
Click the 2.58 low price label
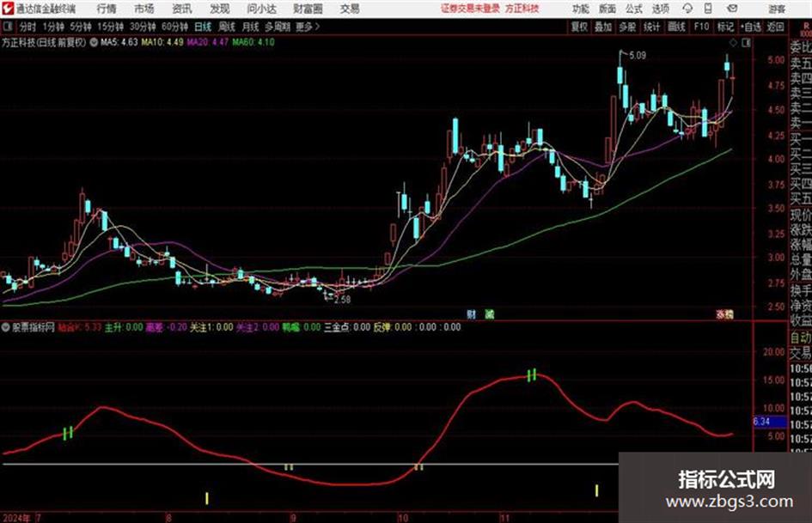[x=343, y=300]
